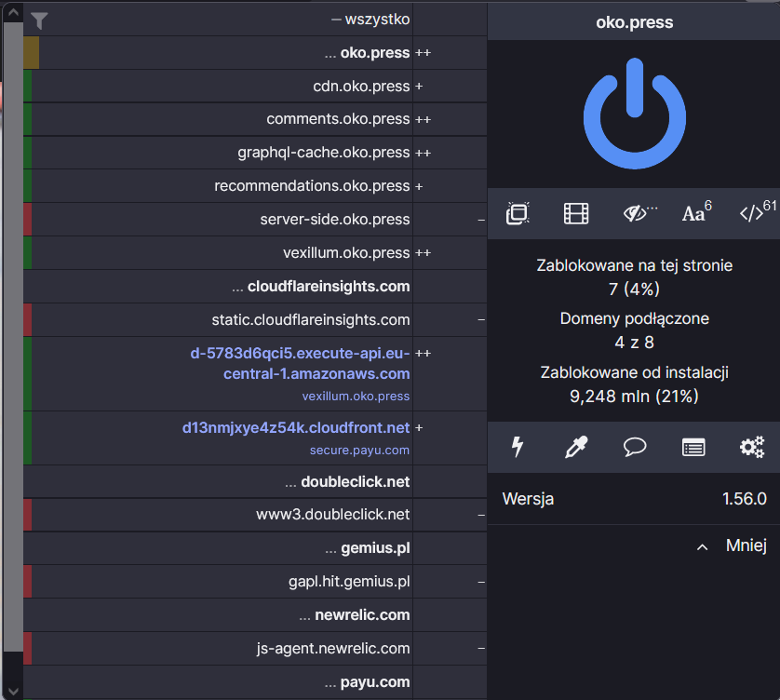Click vexillum.oko.press alias under amazonaws
Screen dimensions: 780x700
click(x=356, y=397)
